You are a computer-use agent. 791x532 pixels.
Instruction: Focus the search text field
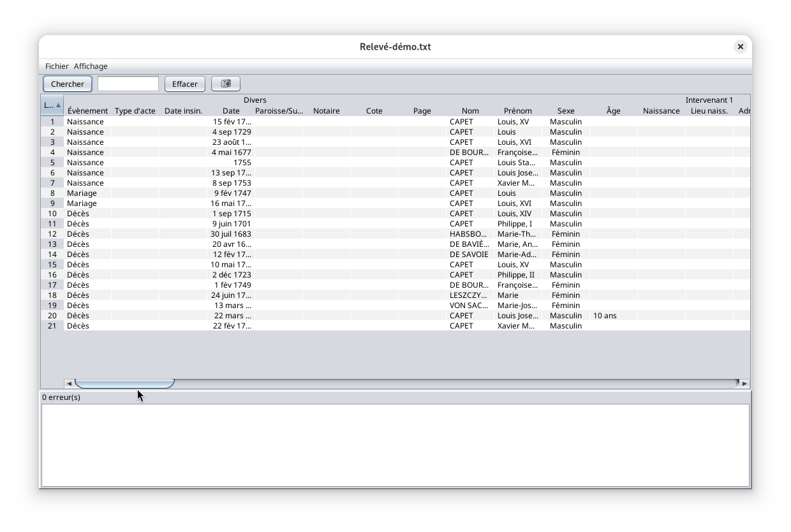[128, 84]
